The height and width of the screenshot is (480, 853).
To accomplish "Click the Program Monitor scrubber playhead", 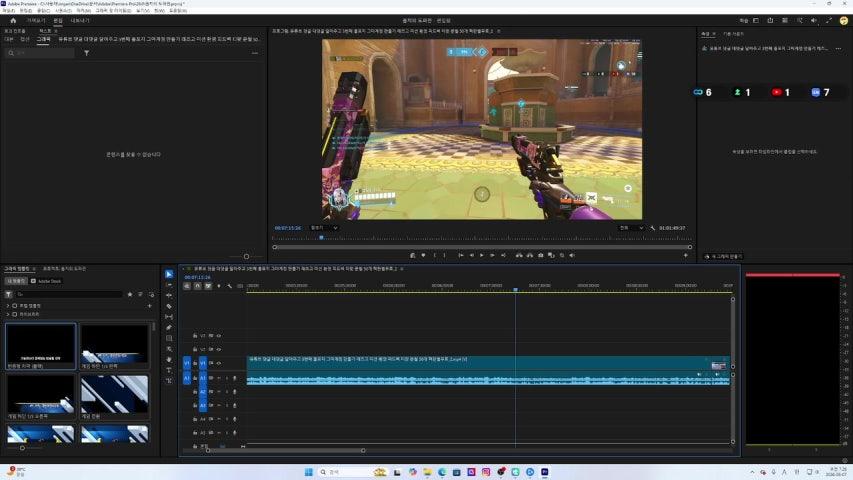I will click(x=322, y=238).
